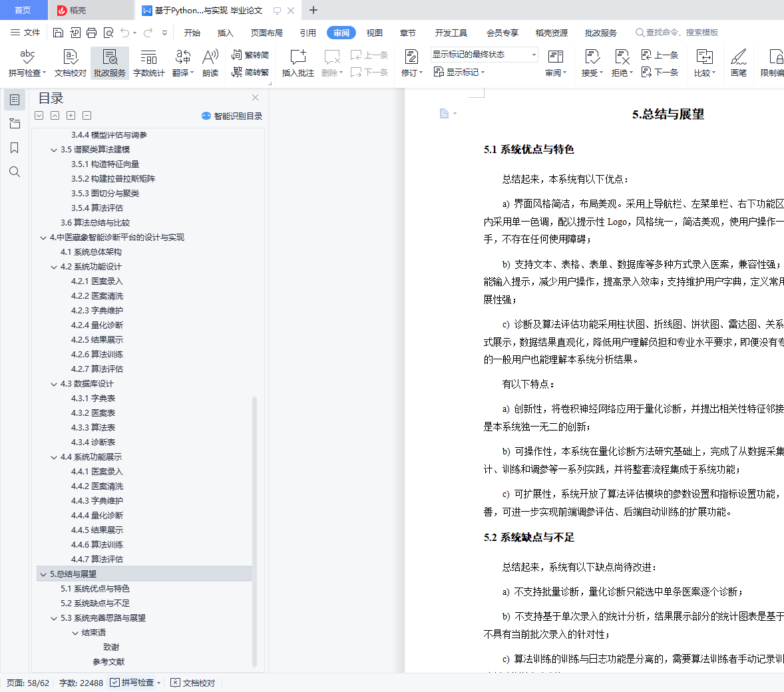Collapse the 结束语 tree node

(x=75, y=633)
